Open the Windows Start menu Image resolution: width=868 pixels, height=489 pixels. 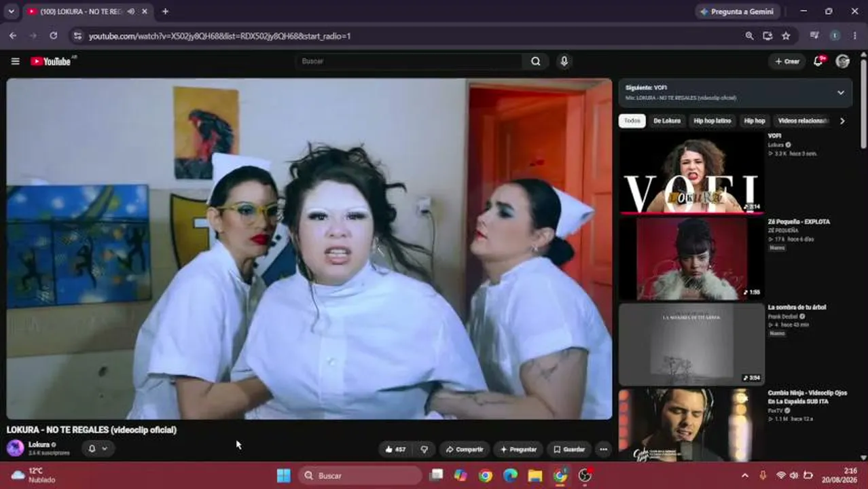(x=284, y=475)
